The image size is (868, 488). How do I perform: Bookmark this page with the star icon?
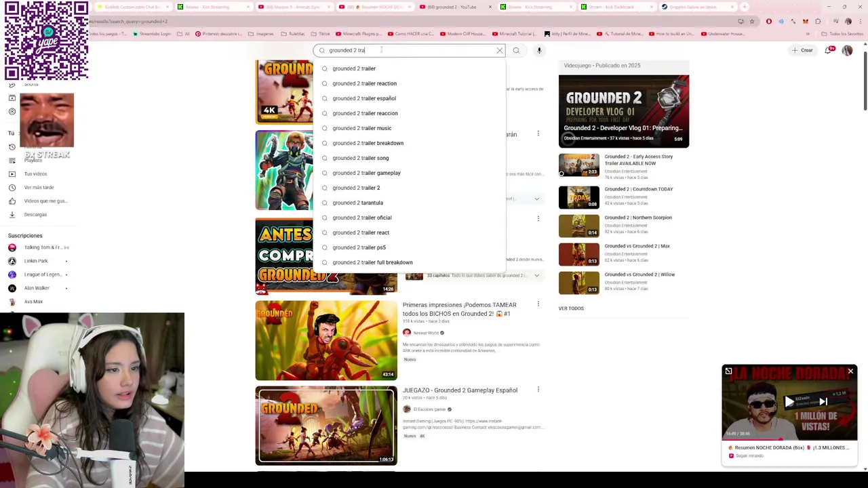[x=751, y=21]
